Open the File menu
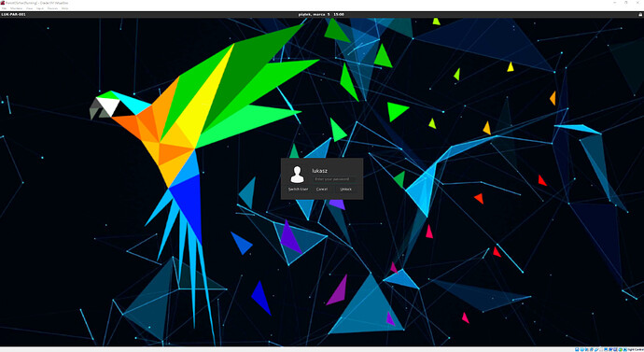 click(x=4, y=8)
